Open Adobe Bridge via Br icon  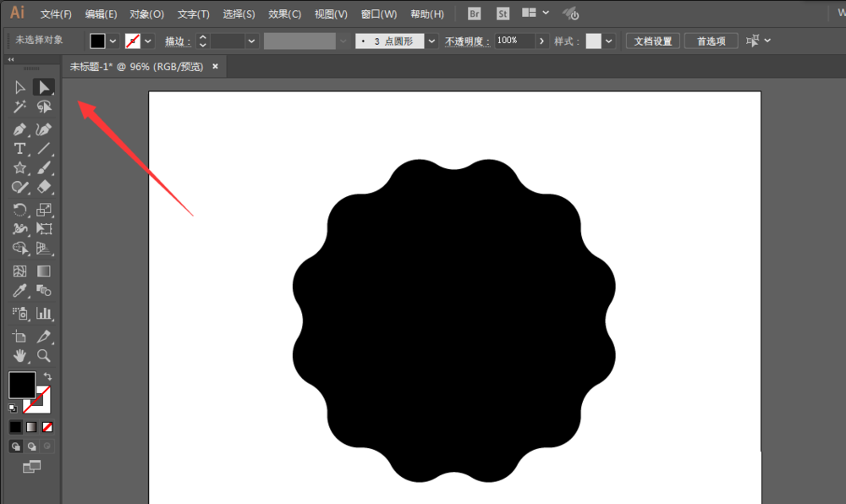[475, 14]
